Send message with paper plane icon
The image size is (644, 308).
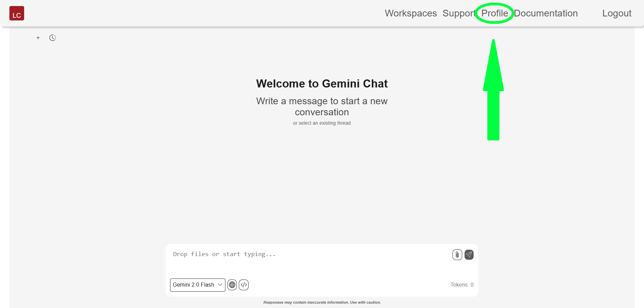(x=469, y=255)
